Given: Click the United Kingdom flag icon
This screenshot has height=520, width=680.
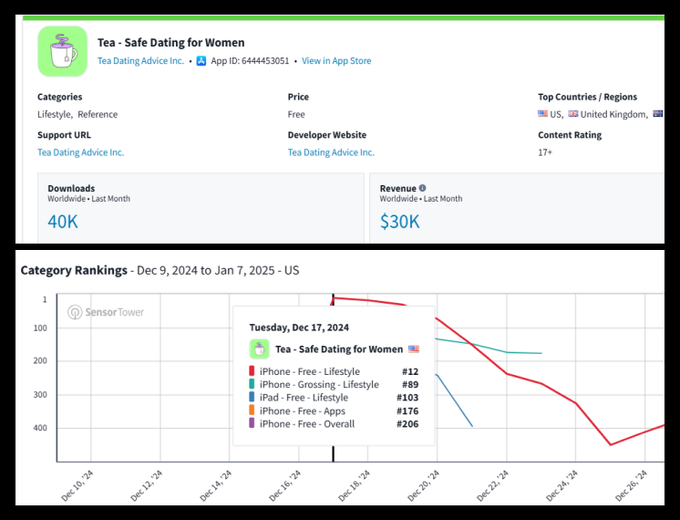Looking at the screenshot, I should (x=573, y=114).
